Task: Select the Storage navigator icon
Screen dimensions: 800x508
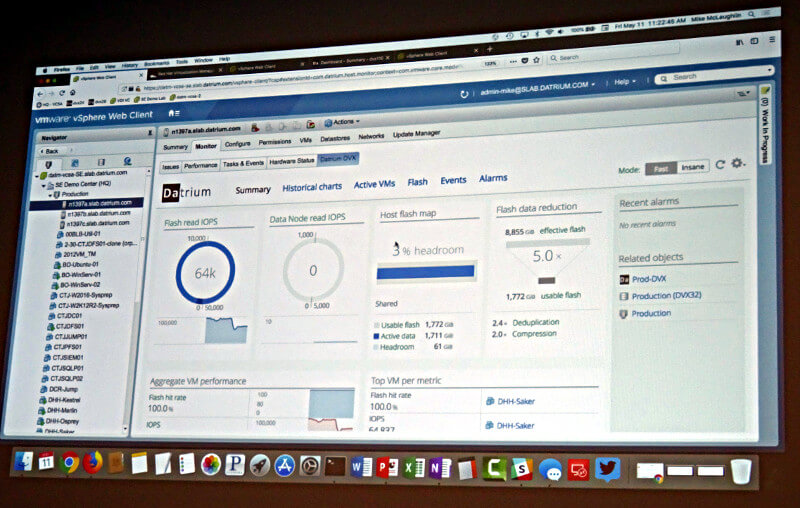Action: pos(101,162)
